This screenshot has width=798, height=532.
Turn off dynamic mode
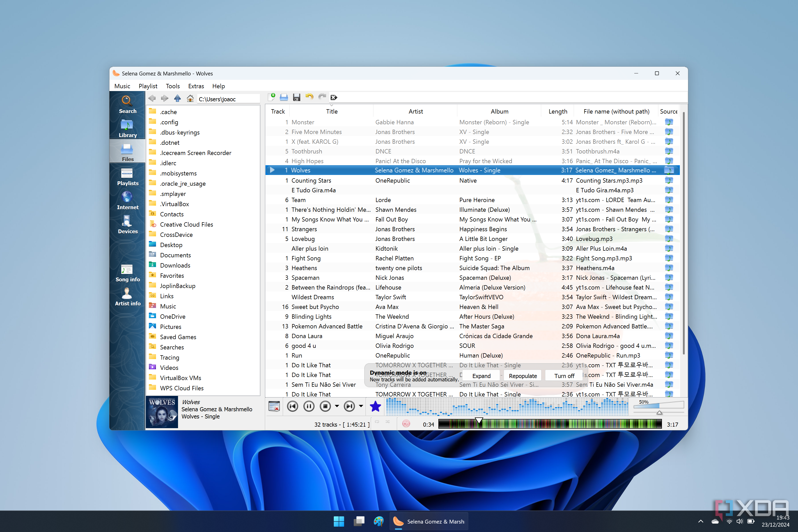point(564,376)
